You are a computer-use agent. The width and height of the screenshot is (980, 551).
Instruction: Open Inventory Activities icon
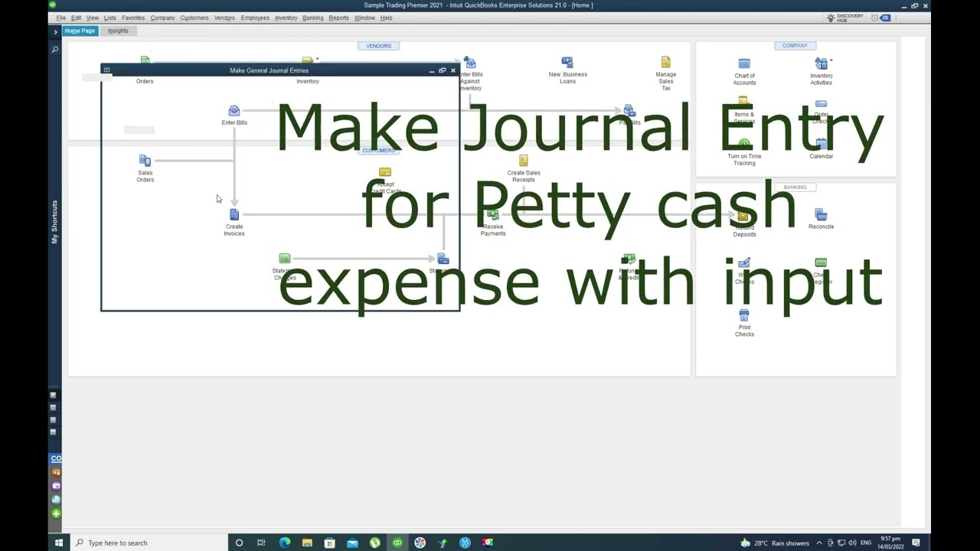(820, 64)
